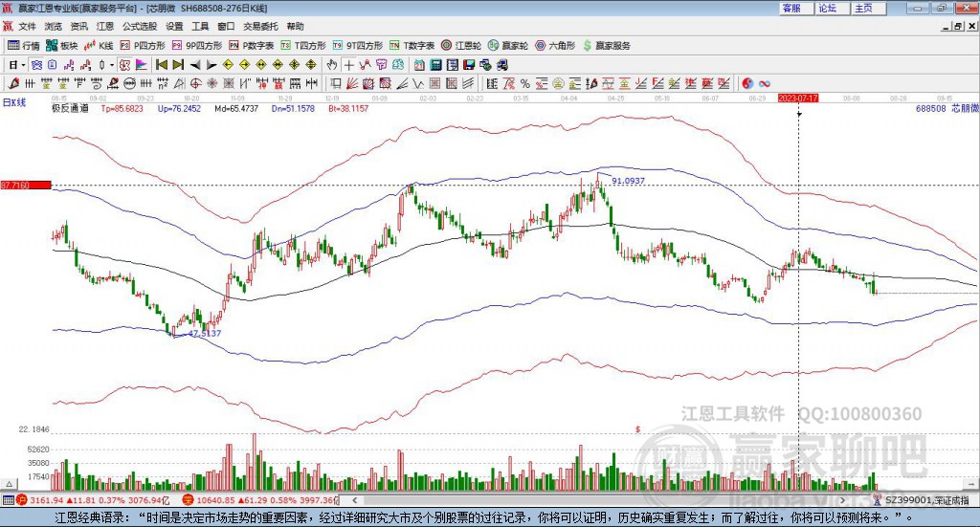Click the 极反通道 indicator name

[x=70, y=108]
